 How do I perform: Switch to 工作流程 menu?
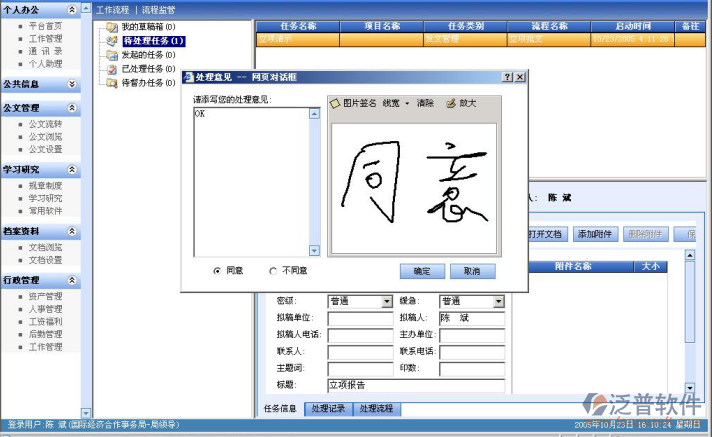click(112, 10)
